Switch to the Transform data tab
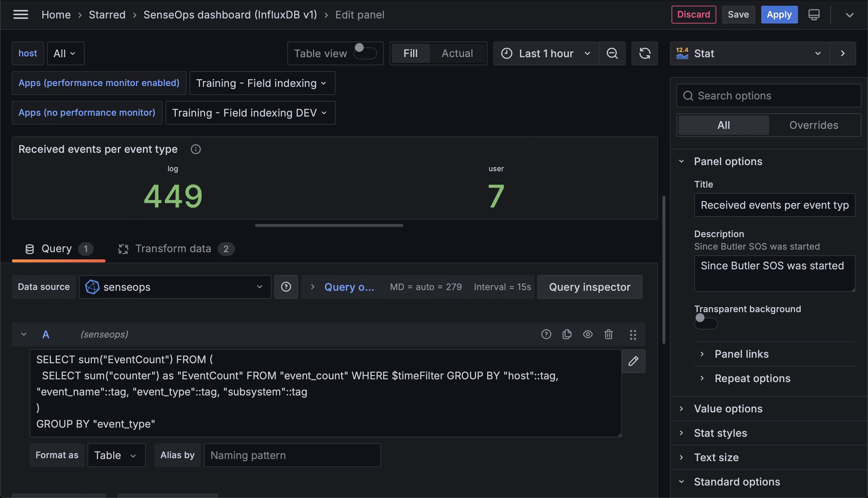The height and width of the screenshot is (498, 868). [173, 248]
